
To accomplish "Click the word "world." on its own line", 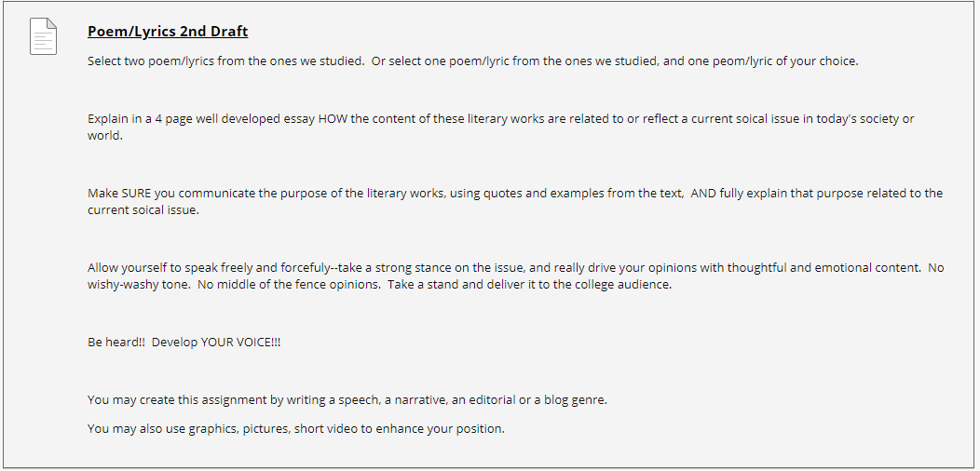I will click(x=105, y=135).
